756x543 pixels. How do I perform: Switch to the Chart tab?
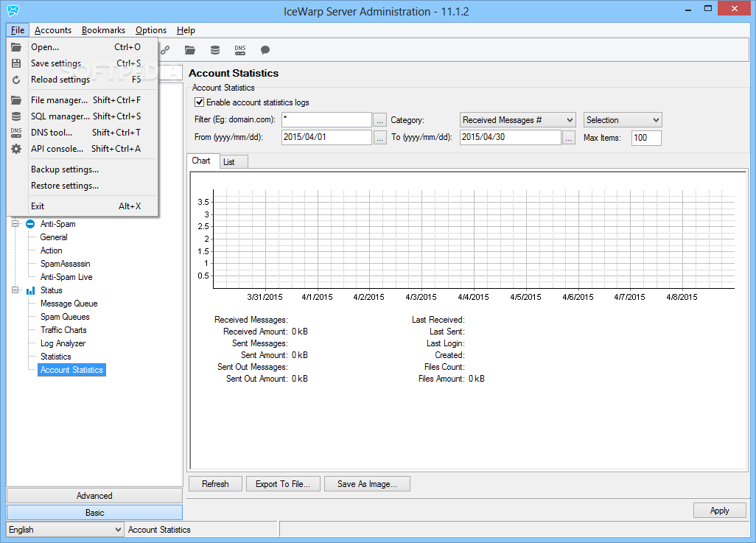coord(202,161)
